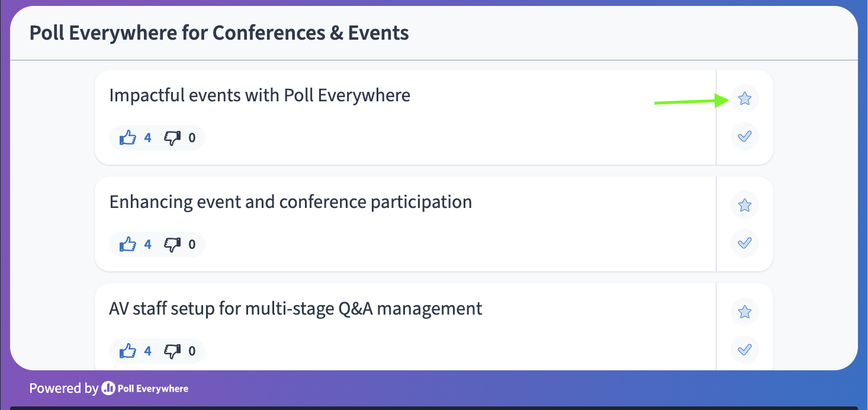This screenshot has height=410, width=868.
Task: Click the 'Poll Everywhere for Conferences & Events' heading
Action: coord(219,33)
